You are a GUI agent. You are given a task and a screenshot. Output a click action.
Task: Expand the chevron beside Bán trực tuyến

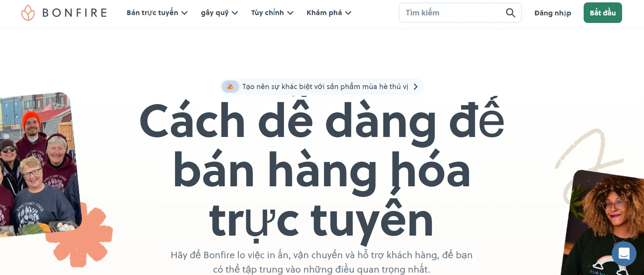coord(184,13)
